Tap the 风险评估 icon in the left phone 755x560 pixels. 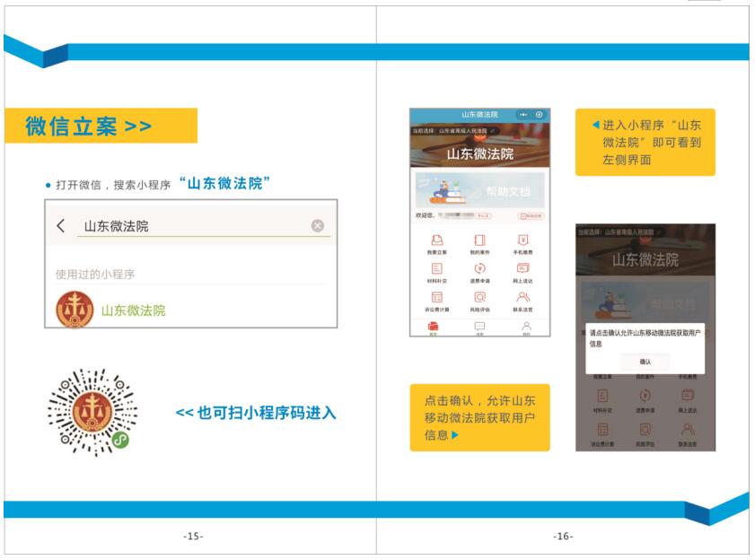coord(479,298)
